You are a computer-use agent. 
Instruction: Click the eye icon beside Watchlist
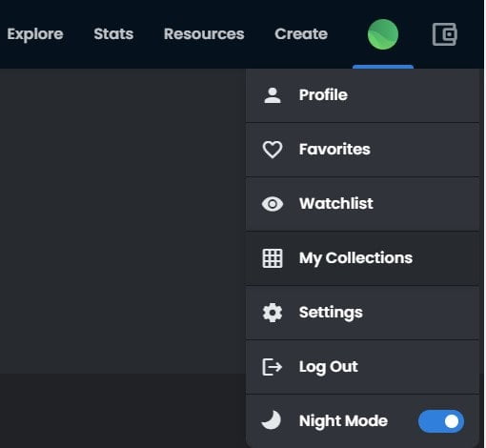pyautogui.click(x=273, y=204)
